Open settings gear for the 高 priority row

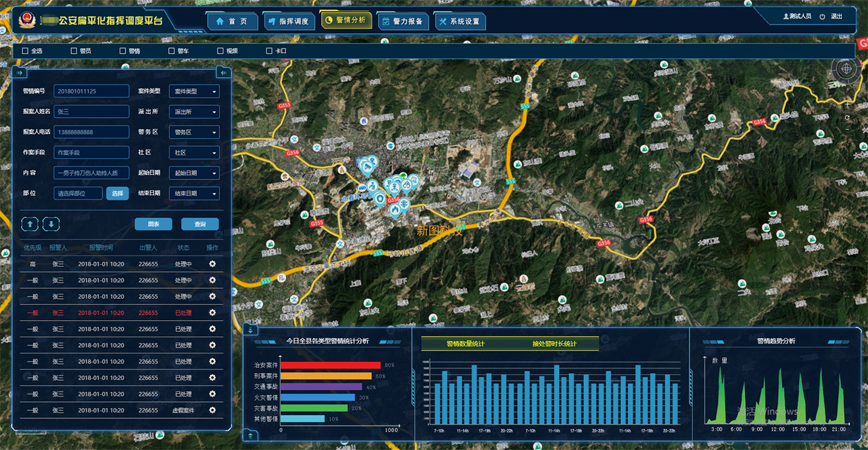212,264
